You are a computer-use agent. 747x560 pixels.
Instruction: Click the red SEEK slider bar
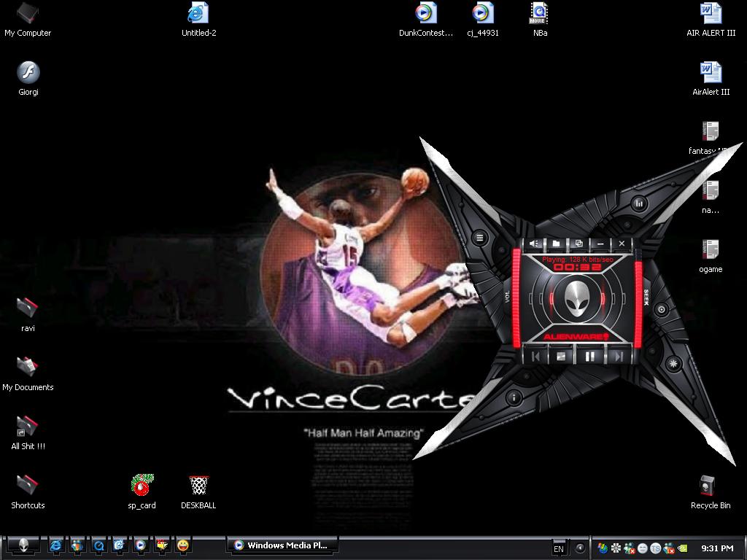tap(638, 305)
